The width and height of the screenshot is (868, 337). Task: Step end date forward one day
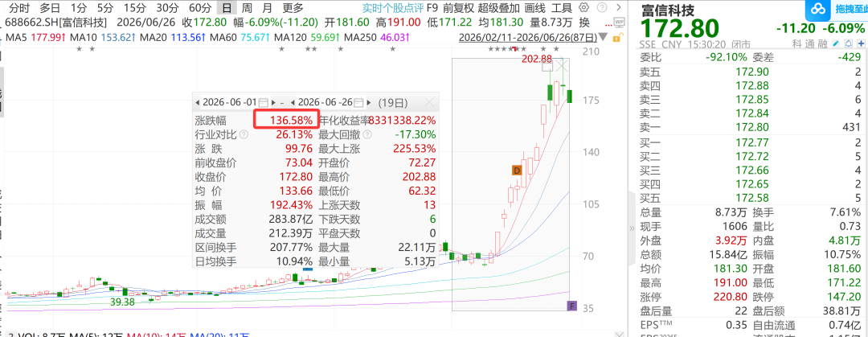(x=370, y=102)
